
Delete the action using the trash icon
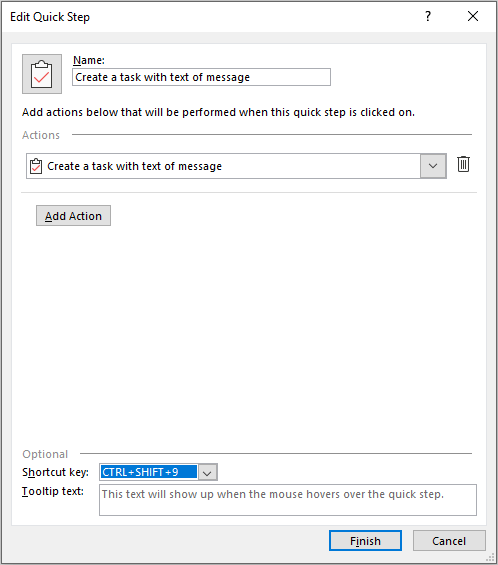click(x=463, y=164)
